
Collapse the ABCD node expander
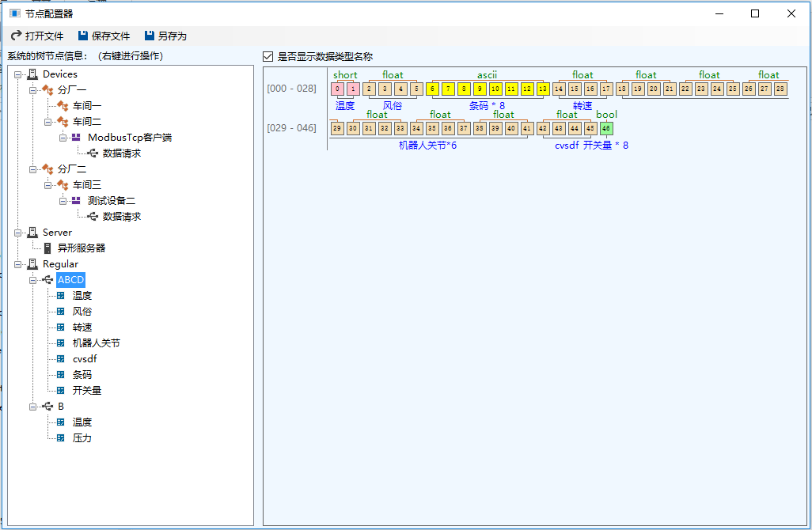pos(32,280)
